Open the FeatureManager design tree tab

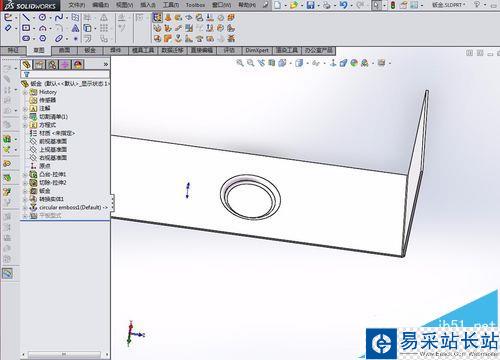click(26, 64)
